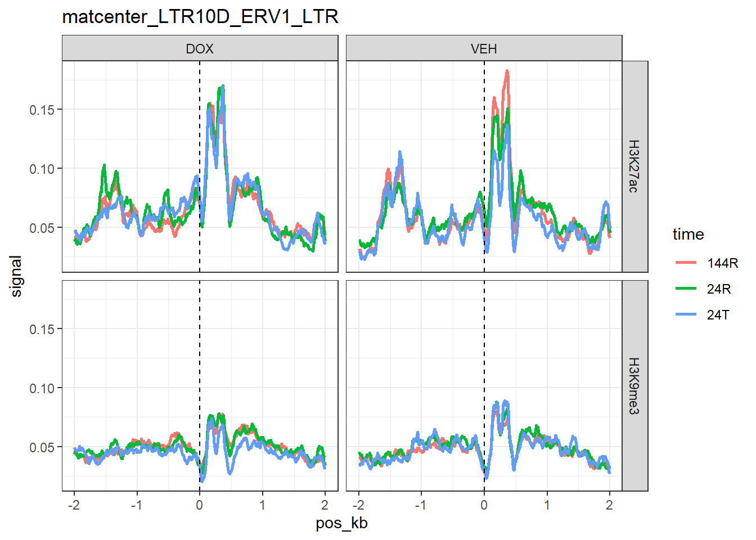
Task: Click the 0.10 tick label in H3K9me3 row
Action: (x=42, y=388)
